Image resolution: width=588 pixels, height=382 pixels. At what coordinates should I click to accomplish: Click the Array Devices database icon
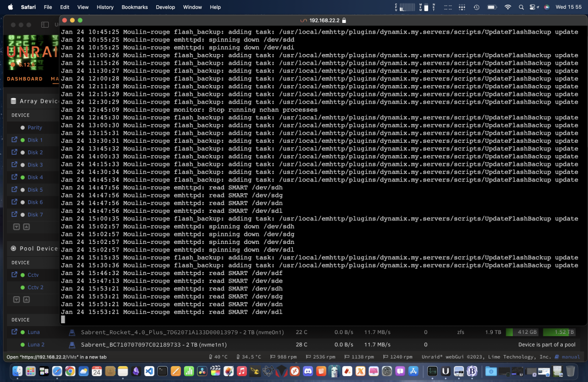pos(14,101)
